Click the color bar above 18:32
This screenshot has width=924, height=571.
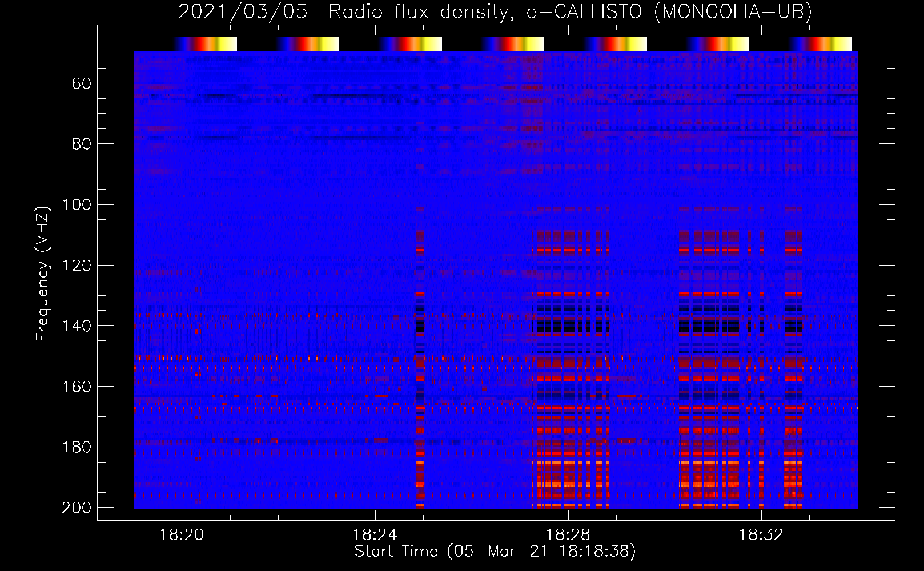(718, 43)
